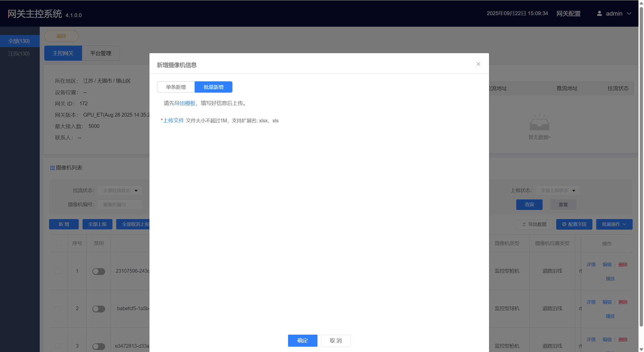This screenshot has width=644, height=352.
Task: Switch to 单条新增 tab
Action: coord(176,87)
